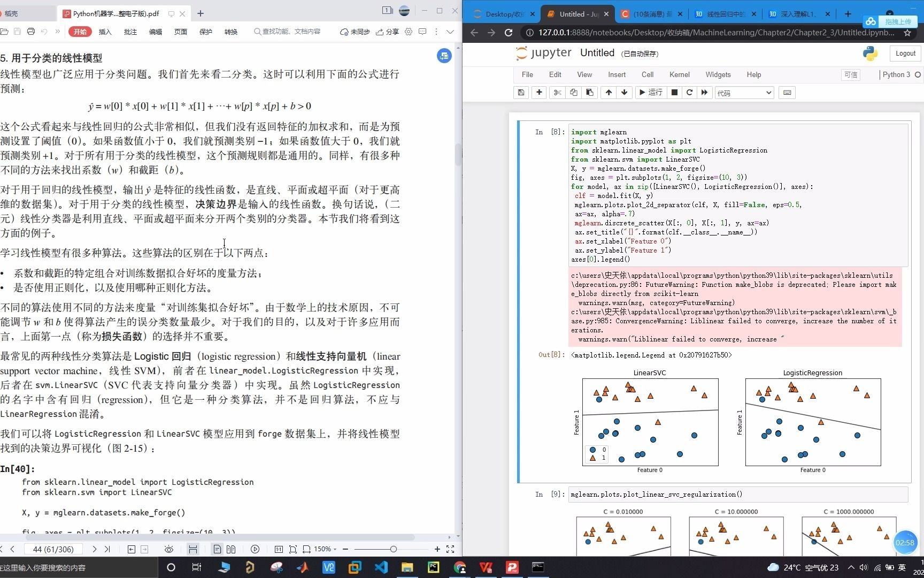Click the browser address bar URL

click(x=716, y=33)
